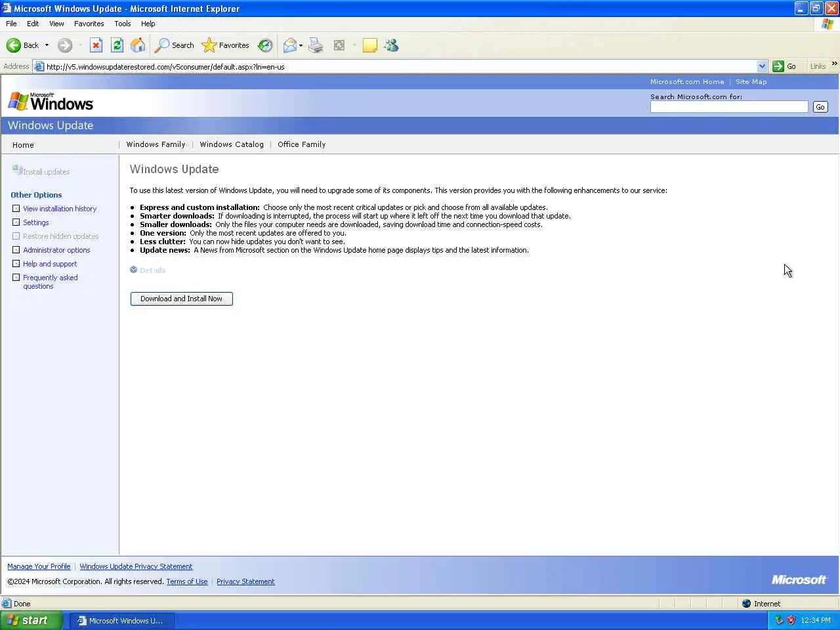Open Favorites star in toolbar
The width and height of the screenshot is (840, 630).
click(209, 45)
